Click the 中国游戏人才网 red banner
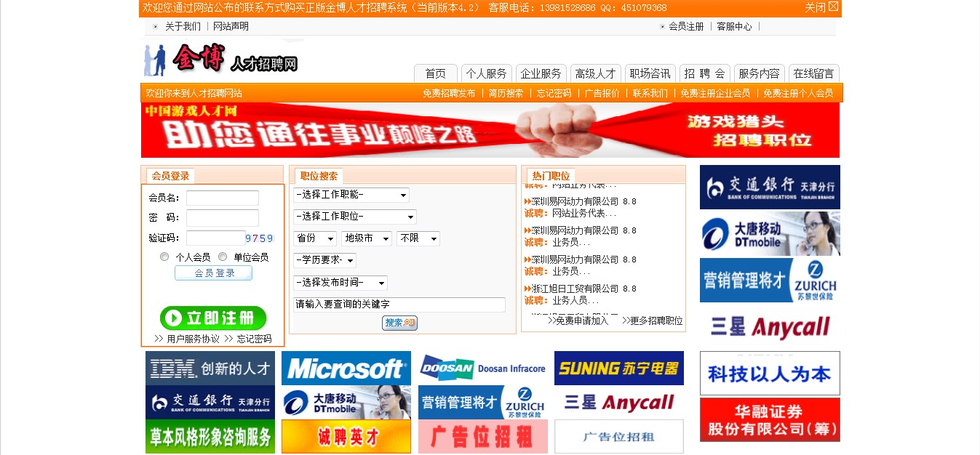The height and width of the screenshot is (455, 980). click(490, 130)
